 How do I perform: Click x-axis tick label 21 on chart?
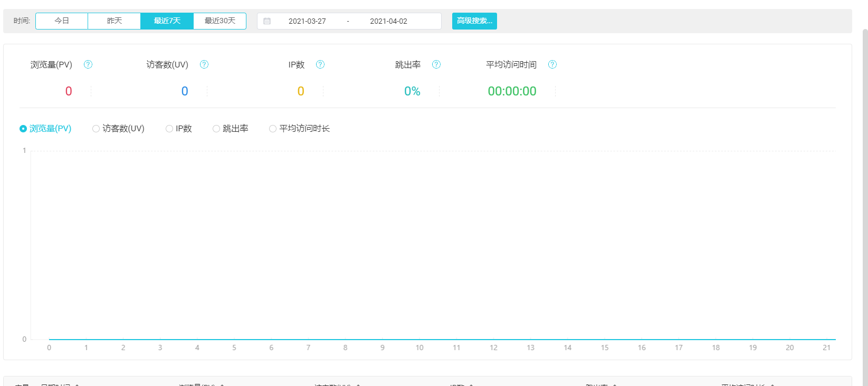pos(827,348)
